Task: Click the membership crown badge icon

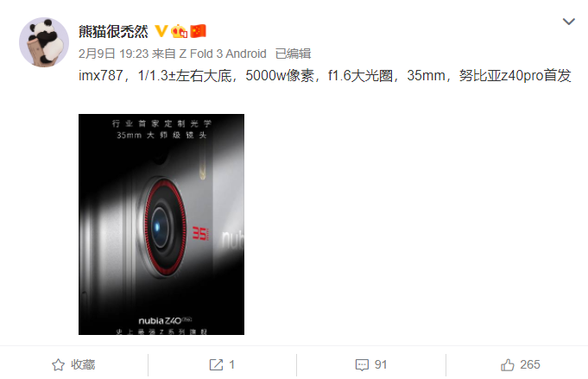Action: point(180,31)
